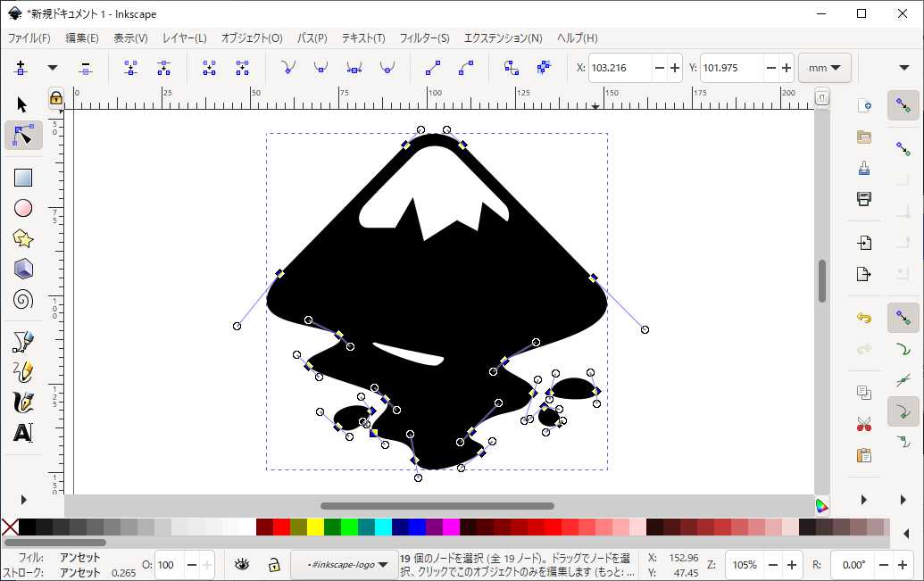Activate the Node edit tool
Screen dimensions: 924x581
(23, 136)
